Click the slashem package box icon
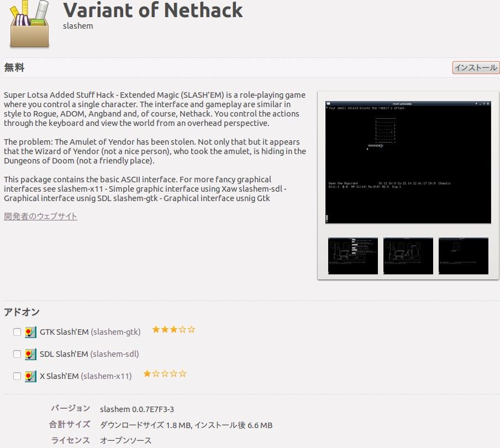Viewport: 500px width, 448px height. tap(29, 24)
